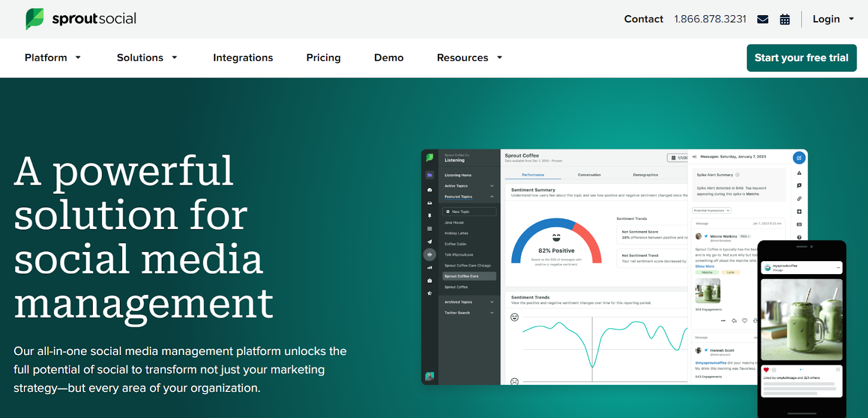
Task: Switch to the Conversation tab
Action: pos(589,175)
